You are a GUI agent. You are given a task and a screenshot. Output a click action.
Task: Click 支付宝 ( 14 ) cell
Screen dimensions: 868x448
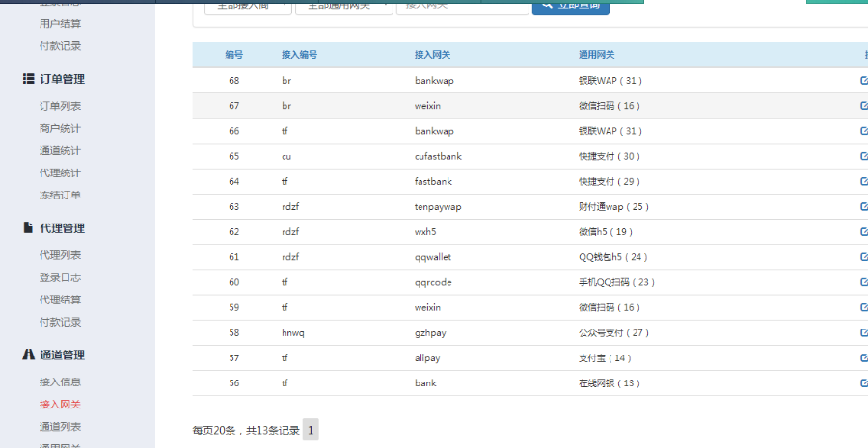point(605,357)
